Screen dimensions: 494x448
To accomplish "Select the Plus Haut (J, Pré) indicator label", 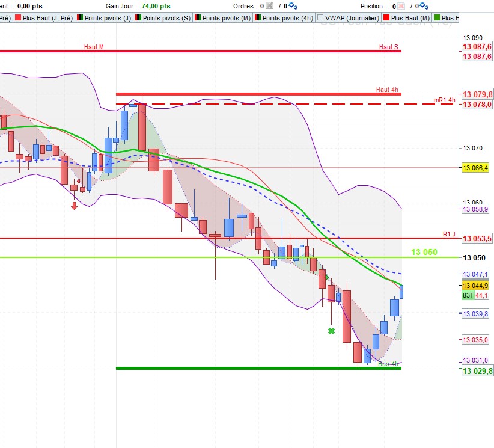I will tap(47, 18).
